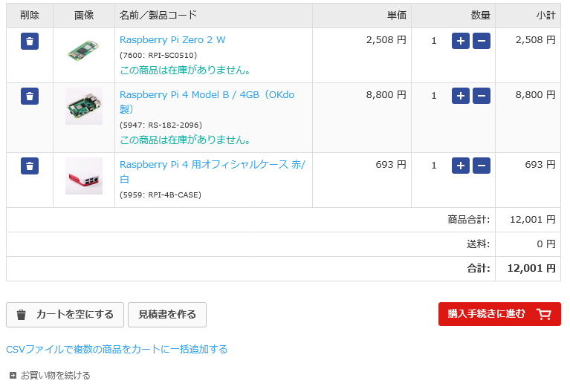Increase quantity of Raspberry Pi Zero 2 W
This screenshot has width=570, height=392.
461,41
